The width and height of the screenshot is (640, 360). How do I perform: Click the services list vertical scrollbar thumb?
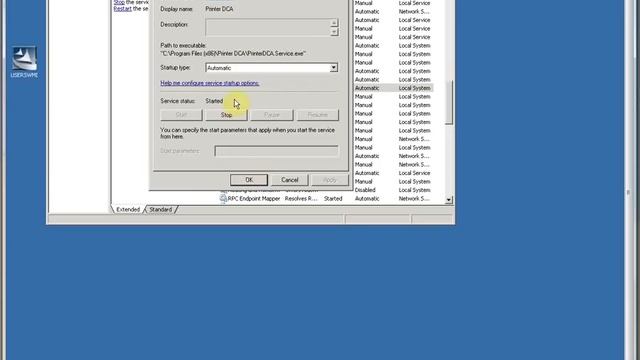449,102
